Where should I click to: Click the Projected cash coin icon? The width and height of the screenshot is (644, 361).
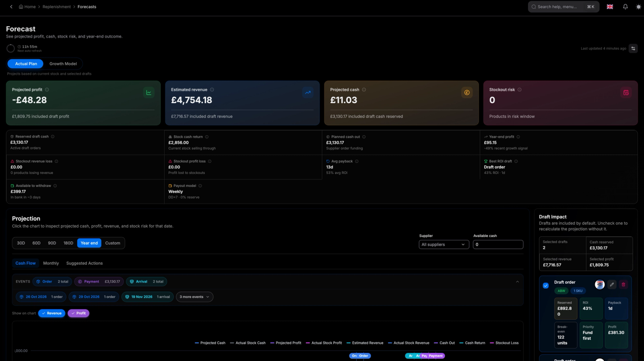point(467,93)
